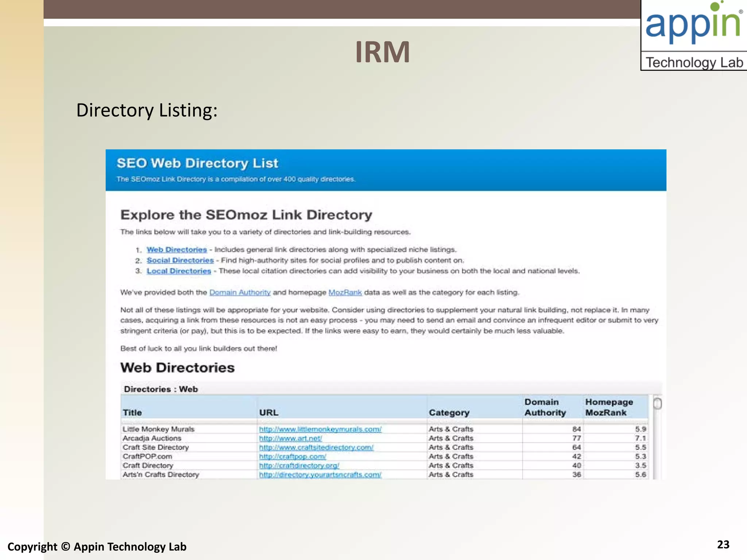This screenshot has height=560, width=747.
Task: Open the Web Directories link
Action: point(177,250)
